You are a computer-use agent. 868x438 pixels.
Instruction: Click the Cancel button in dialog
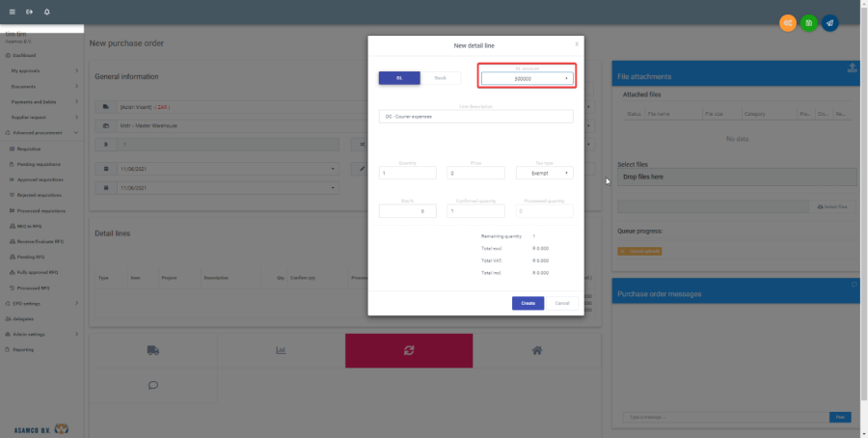click(562, 303)
